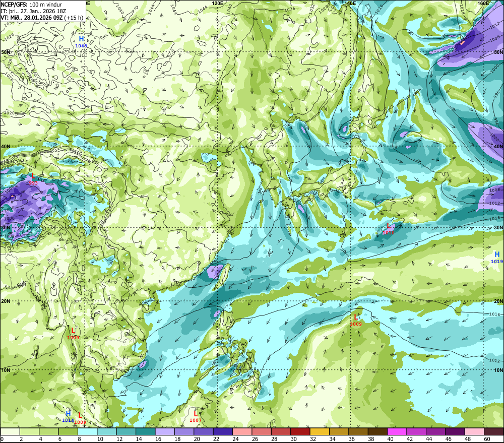Click the legend label '16'
504x443 pixels.
pos(158,439)
